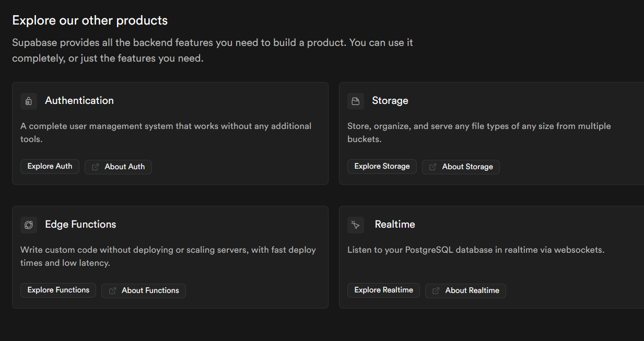Click the Storage bucket icon
This screenshot has width=644, height=341.
(x=356, y=101)
